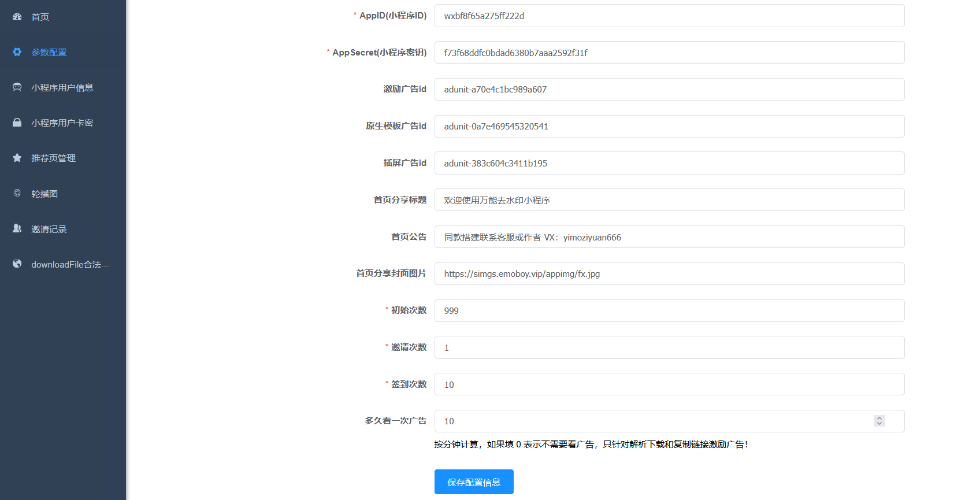Image resolution: width=980 pixels, height=500 pixels.
Task: Click the star icon for 推荐页管理
Action: pos(17,158)
